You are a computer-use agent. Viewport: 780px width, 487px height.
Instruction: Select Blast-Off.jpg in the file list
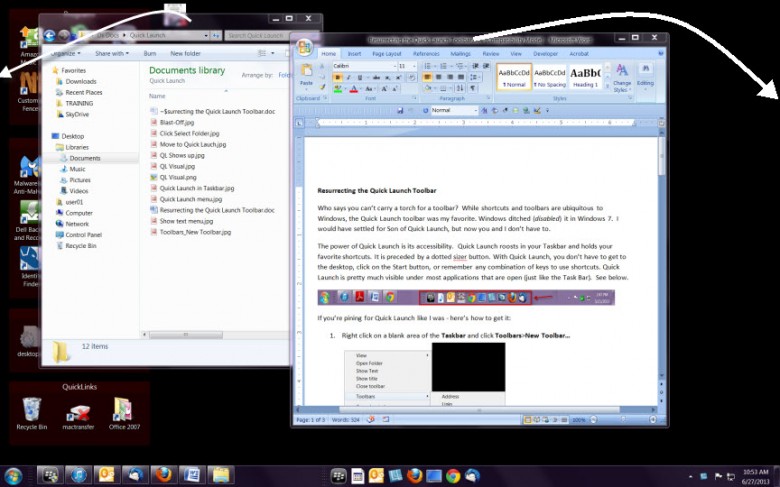(177, 122)
